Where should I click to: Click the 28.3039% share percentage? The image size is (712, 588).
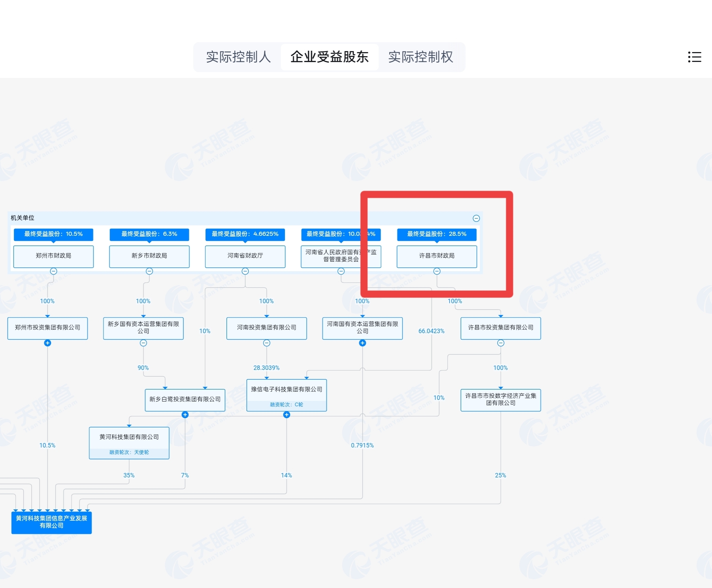point(266,368)
